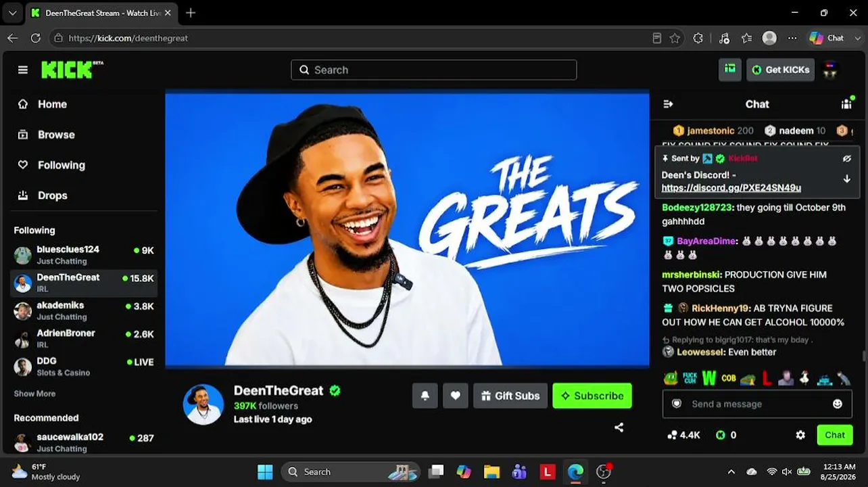Click Gift Subs button

[510, 396]
